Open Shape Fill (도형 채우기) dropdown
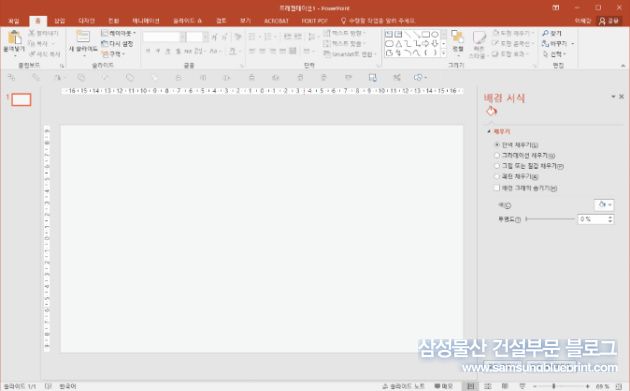630x391 pixels. pyautogui.click(x=513, y=33)
